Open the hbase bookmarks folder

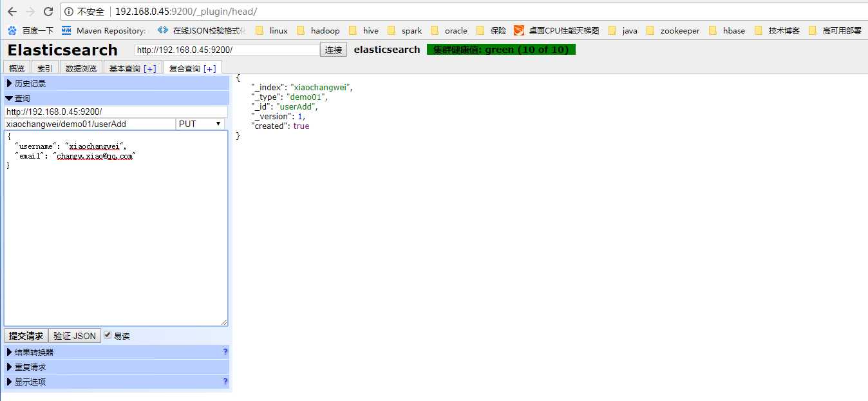click(727, 30)
